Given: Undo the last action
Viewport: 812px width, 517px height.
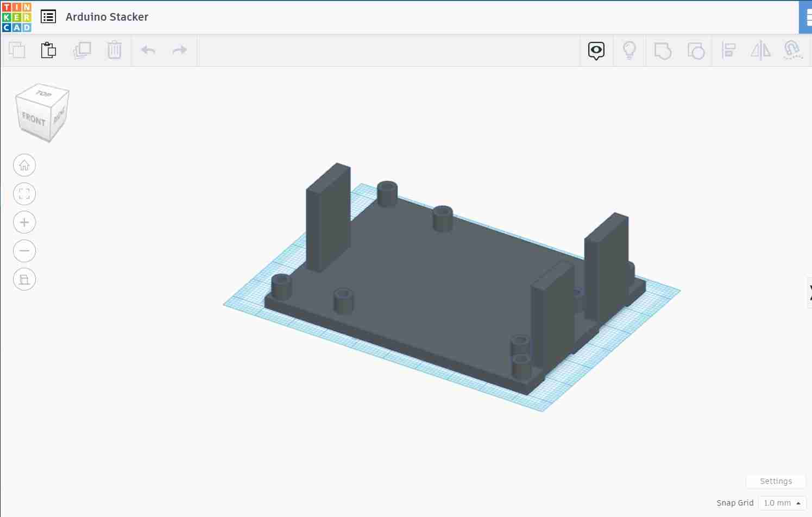Looking at the screenshot, I should click(x=148, y=50).
